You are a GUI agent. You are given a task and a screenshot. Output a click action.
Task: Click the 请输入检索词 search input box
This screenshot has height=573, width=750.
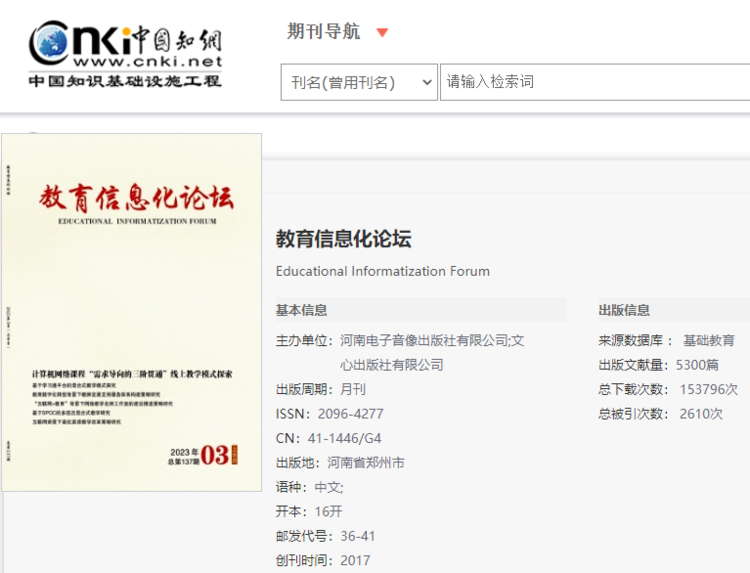595,82
